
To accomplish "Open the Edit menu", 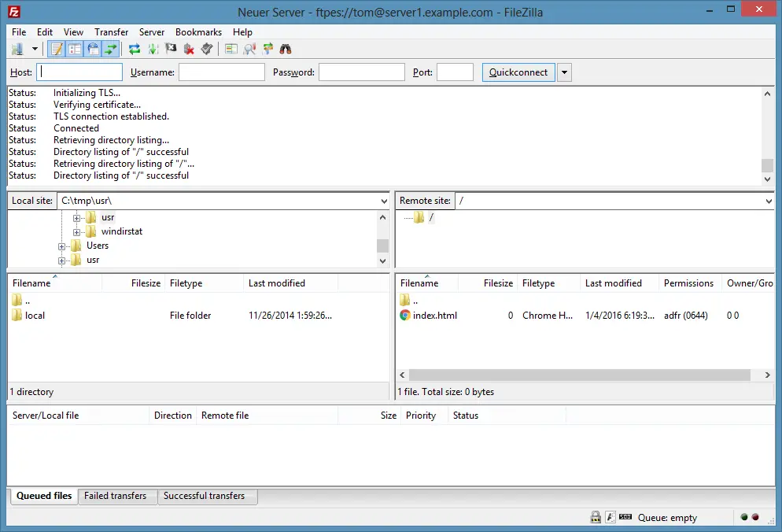I will pyautogui.click(x=44, y=32).
